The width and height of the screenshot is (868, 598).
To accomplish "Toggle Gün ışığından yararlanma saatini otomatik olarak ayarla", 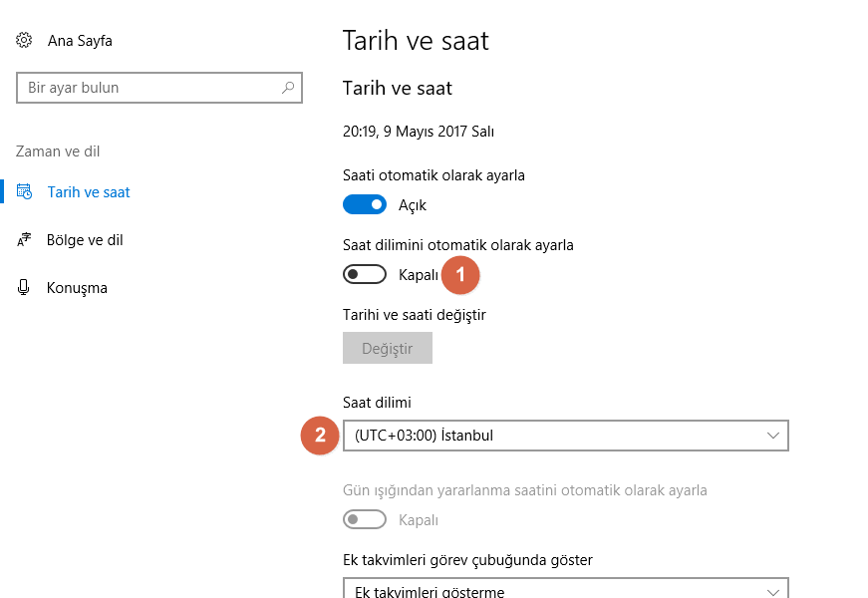I will tap(365, 519).
